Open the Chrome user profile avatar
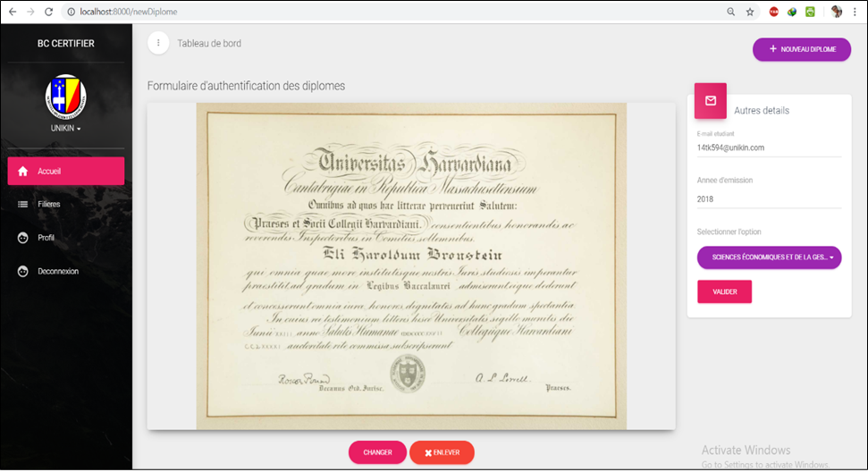This screenshot has width=868, height=472. point(837,12)
